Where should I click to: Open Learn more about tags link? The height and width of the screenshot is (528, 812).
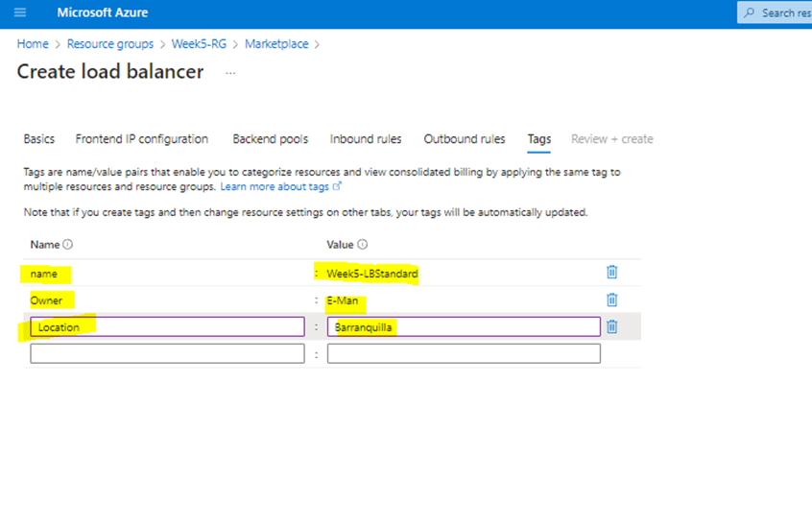280,186
